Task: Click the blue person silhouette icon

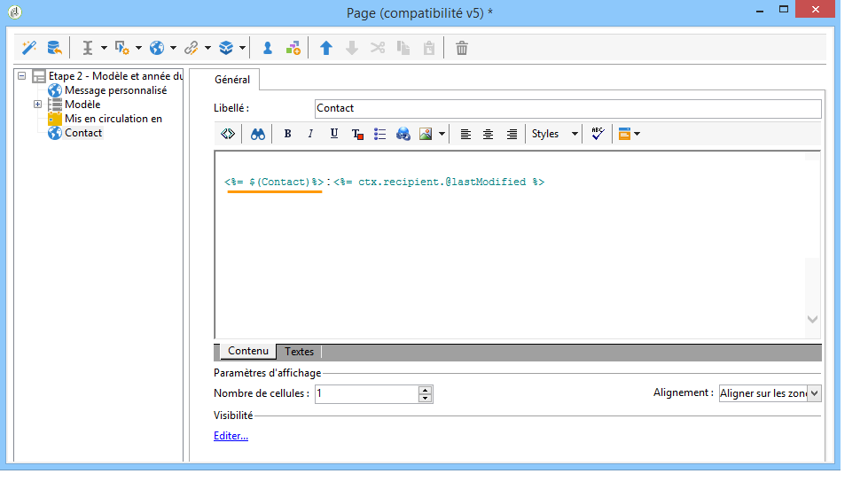Action: coord(268,48)
